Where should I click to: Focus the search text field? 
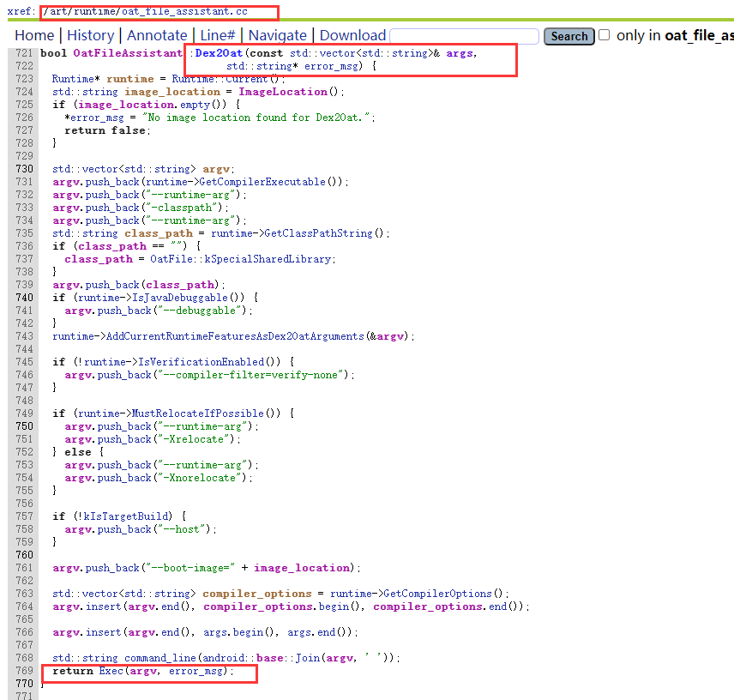(464, 36)
